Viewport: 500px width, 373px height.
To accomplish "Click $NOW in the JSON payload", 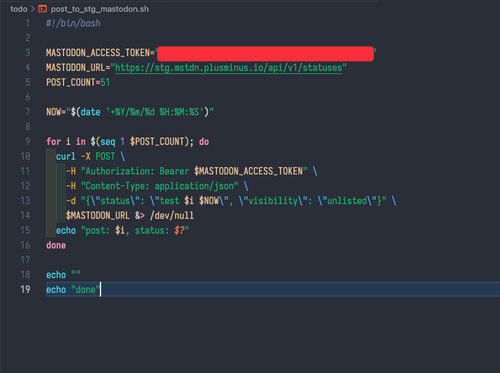I will pos(209,200).
